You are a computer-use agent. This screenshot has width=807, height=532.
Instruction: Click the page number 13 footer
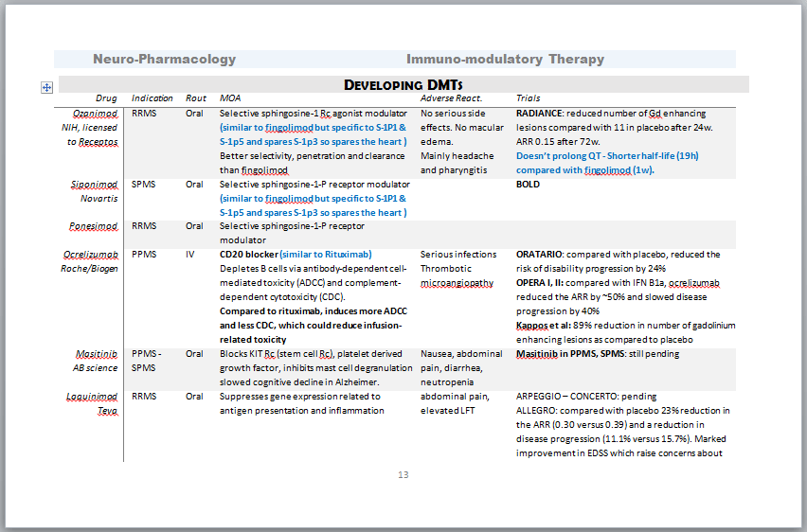pyautogui.click(x=403, y=475)
